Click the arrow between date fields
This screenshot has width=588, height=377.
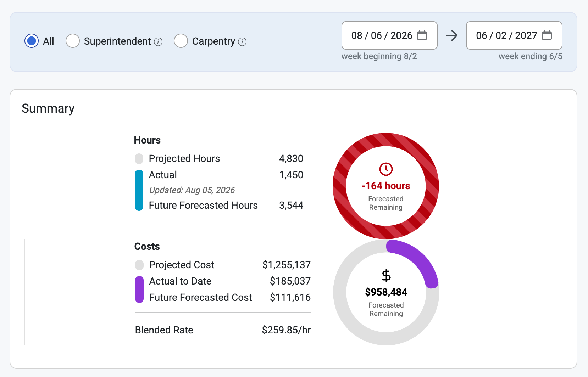click(452, 35)
